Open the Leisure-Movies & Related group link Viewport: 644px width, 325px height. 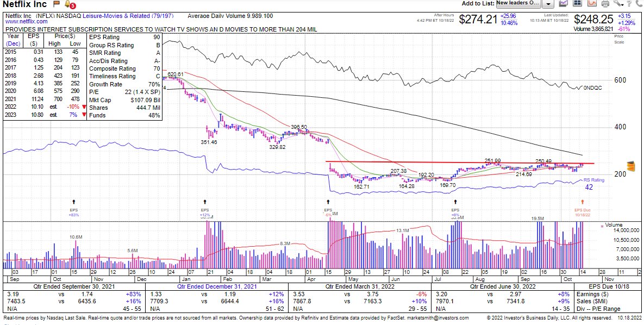click(x=128, y=16)
